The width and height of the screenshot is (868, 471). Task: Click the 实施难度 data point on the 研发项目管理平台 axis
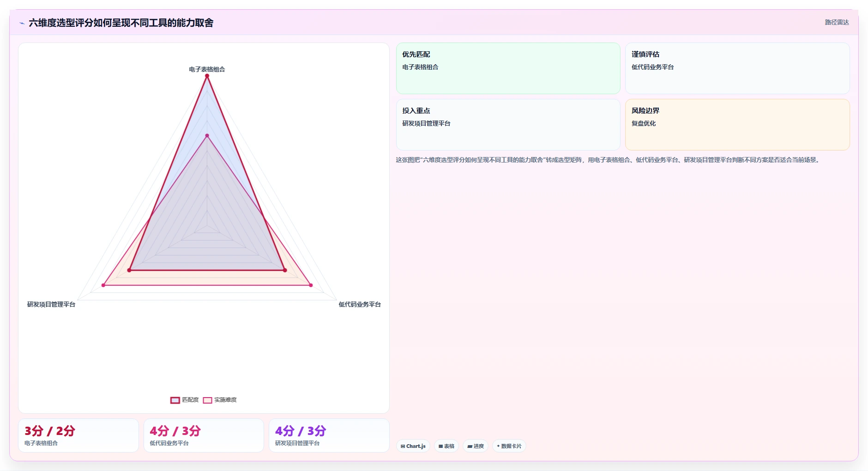pyautogui.click(x=103, y=285)
